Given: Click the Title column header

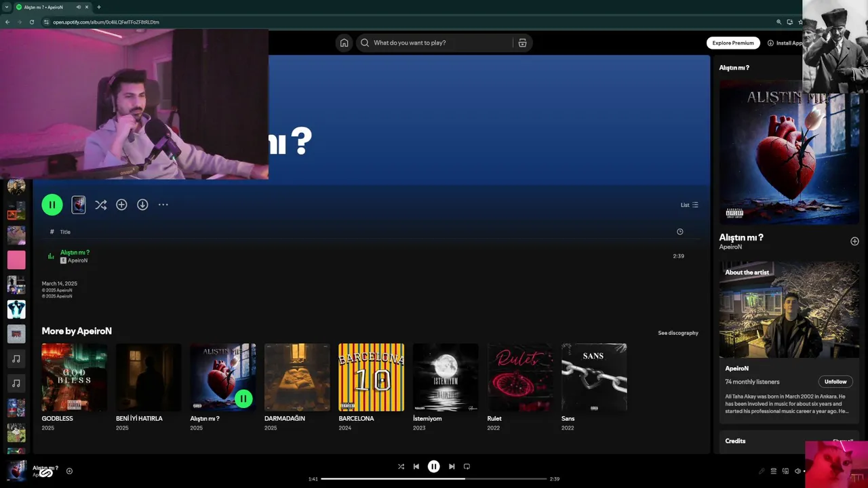Looking at the screenshot, I should point(65,232).
